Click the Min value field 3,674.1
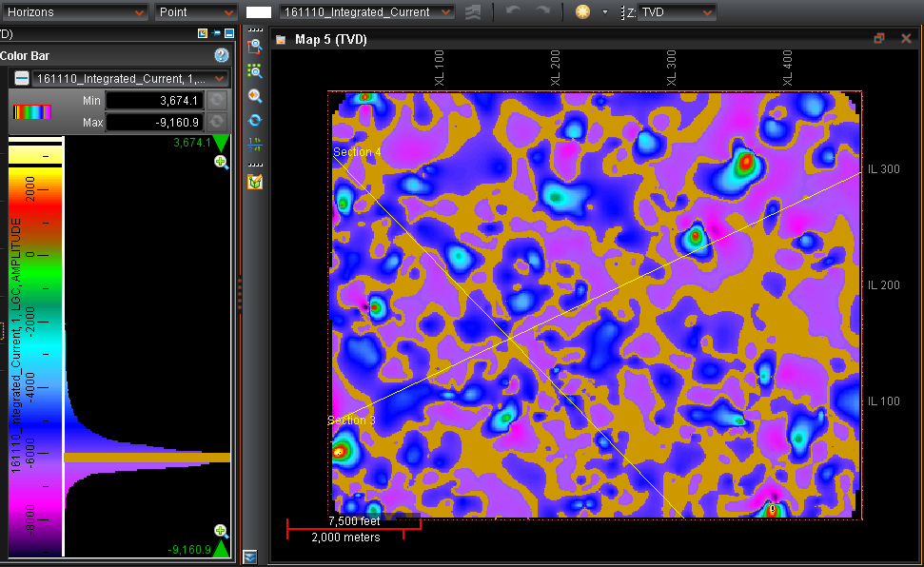924x567 pixels. coord(154,100)
